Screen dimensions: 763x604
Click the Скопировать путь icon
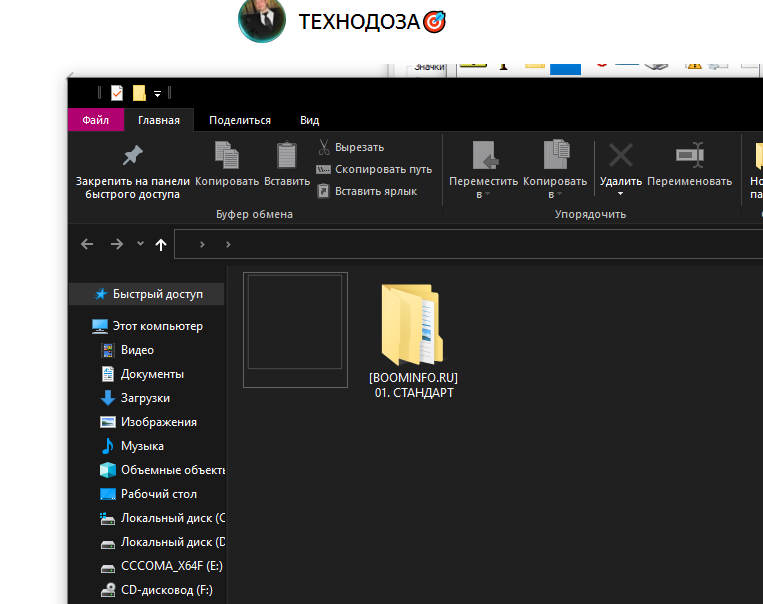coord(323,169)
